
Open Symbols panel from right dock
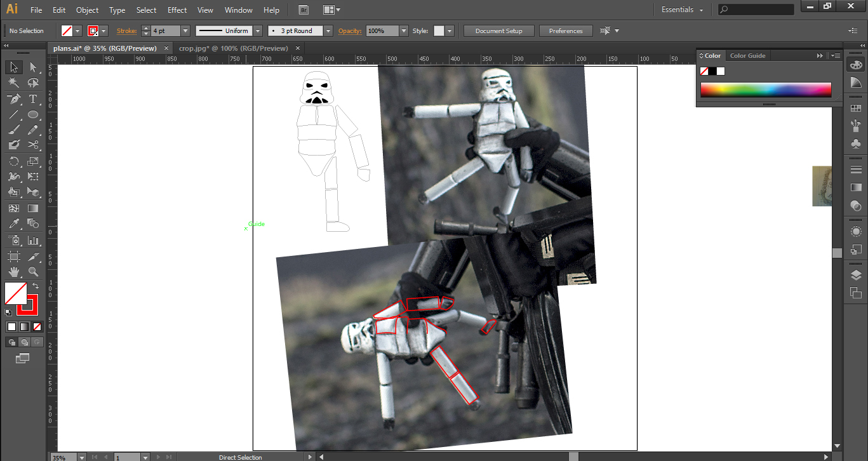[x=856, y=143]
